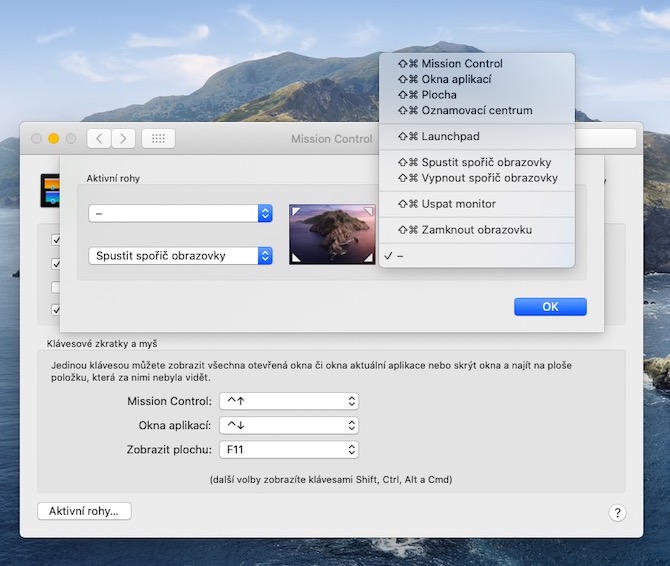Image resolution: width=670 pixels, height=566 pixels.
Task: Pick Launchpad from the popup menu
Action: pos(476,136)
